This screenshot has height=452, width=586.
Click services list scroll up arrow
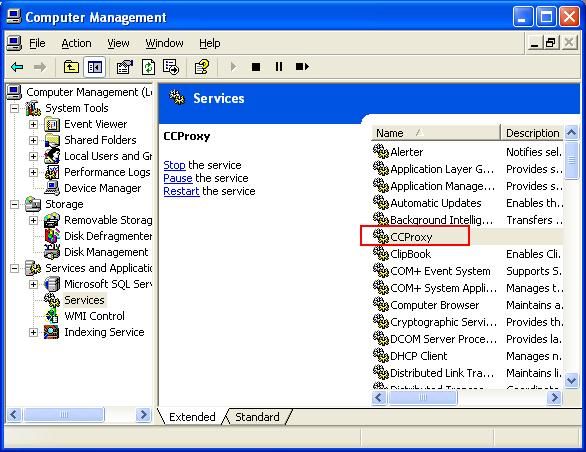click(571, 132)
